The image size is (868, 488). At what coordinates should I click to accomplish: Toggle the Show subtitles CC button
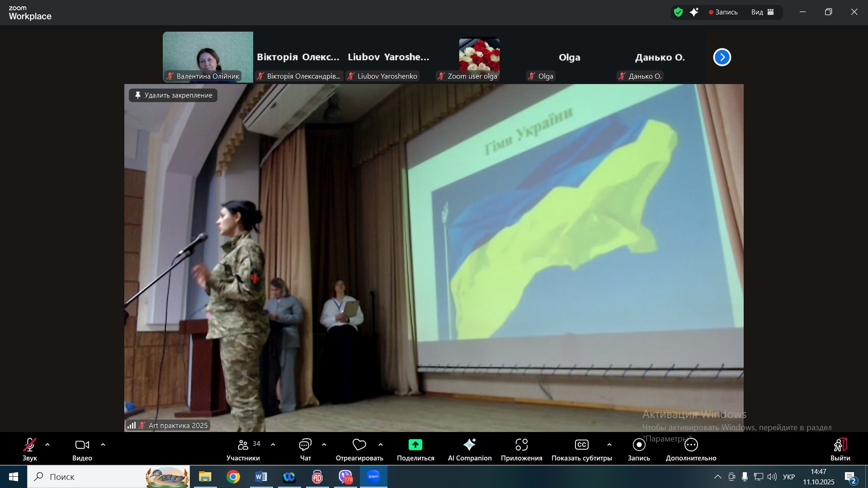[581, 445]
